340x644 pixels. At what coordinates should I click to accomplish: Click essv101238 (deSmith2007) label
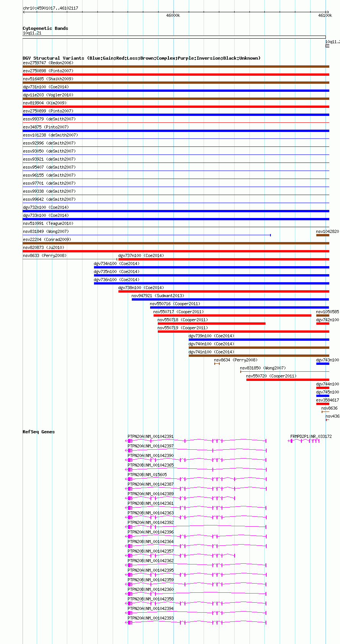(x=50, y=135)
